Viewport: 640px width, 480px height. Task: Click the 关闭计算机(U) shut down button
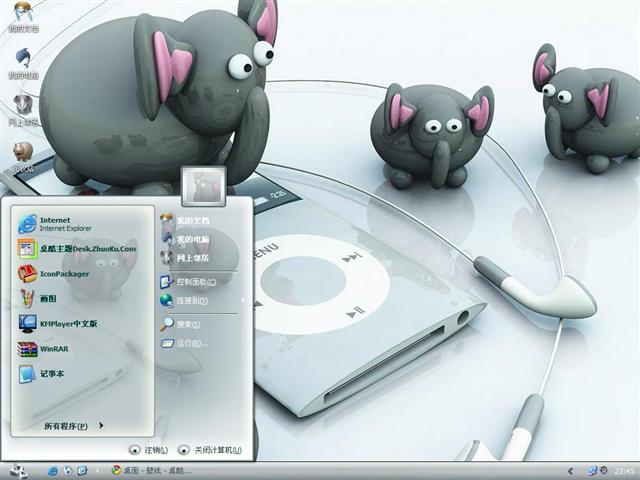(210, 450)
